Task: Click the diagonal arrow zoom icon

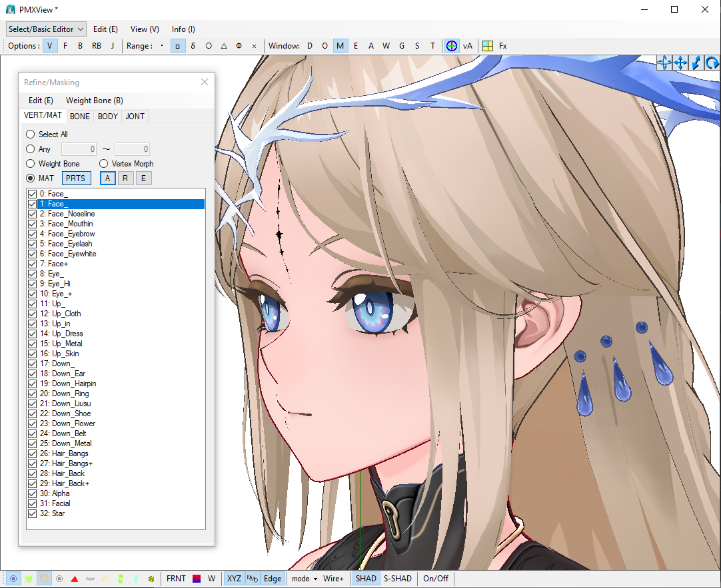Action: pyautogui.click(x=696, y=63)
